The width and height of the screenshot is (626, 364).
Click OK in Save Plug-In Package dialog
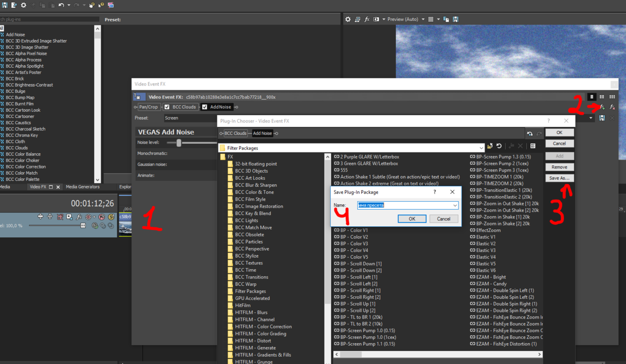point(412,219)
